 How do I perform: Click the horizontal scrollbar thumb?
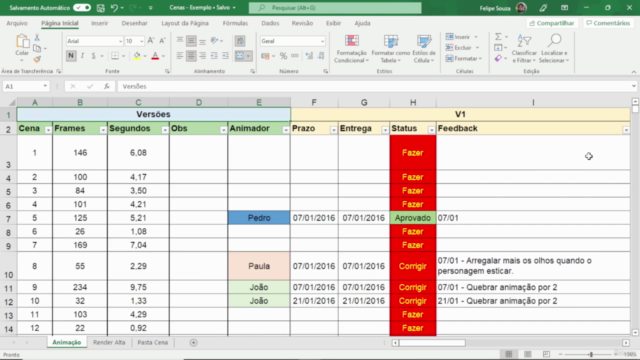432,343
